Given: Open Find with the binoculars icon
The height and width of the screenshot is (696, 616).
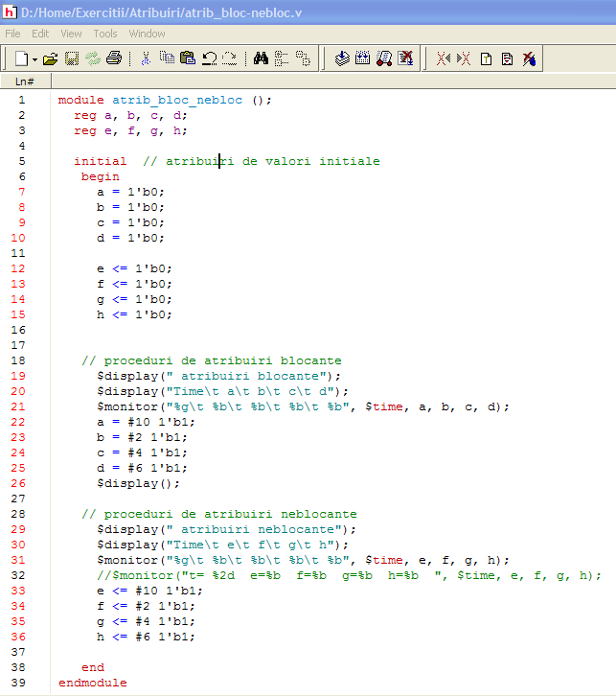Looking at the screenshot, I should [x=261, y=58].
